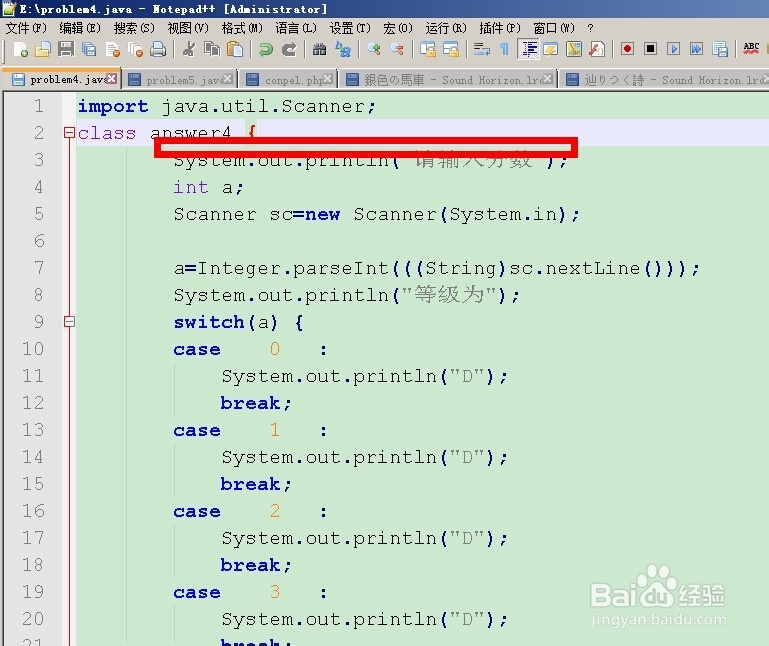Click line number 5 in the margin
Screen dimensions: 769x646
click(x=39, y=214)
